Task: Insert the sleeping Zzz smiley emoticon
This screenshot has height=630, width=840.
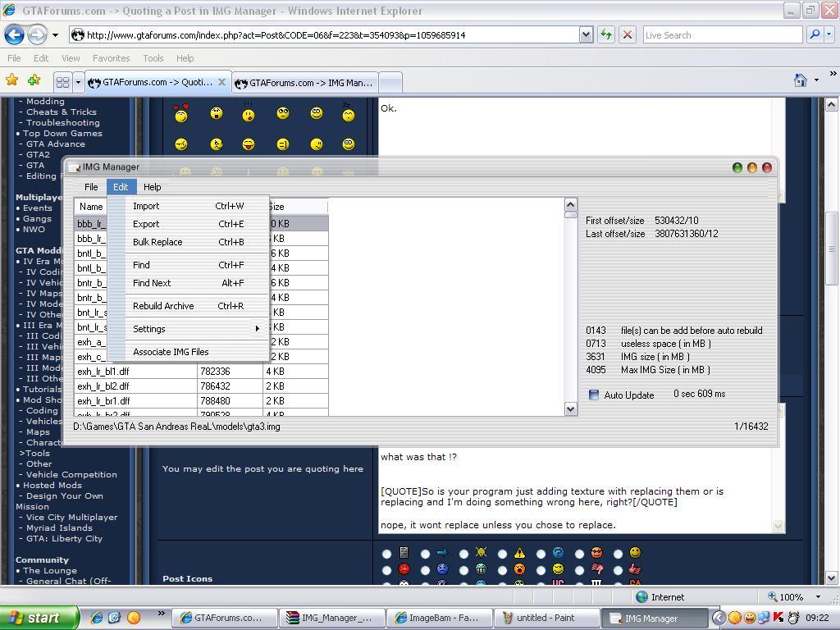Action: (349, 114)
